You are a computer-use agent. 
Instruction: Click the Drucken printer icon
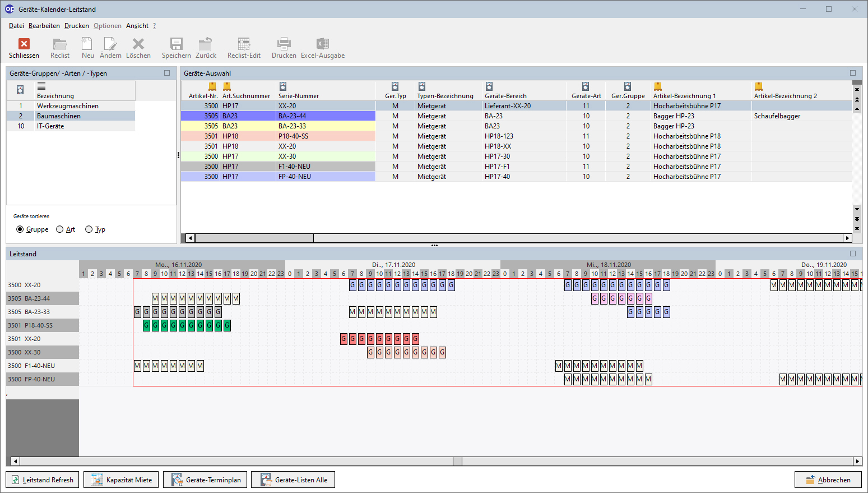tap(284, 44)
